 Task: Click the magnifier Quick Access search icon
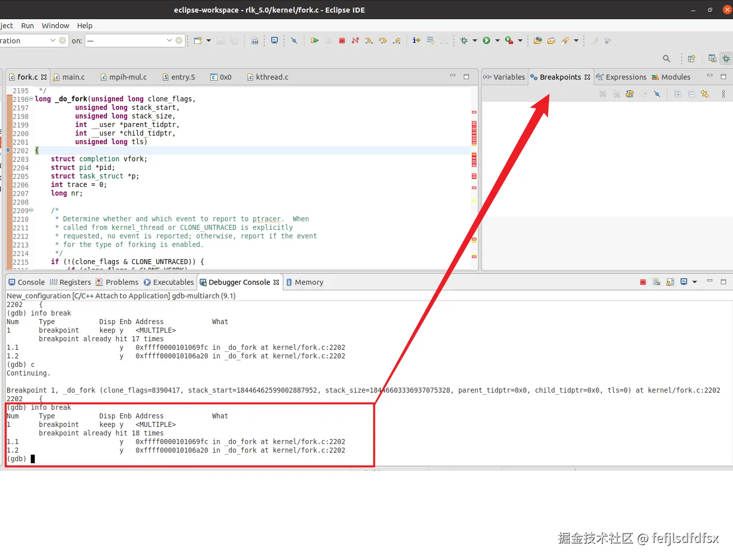pyautogui.click(x=666, y=58)
